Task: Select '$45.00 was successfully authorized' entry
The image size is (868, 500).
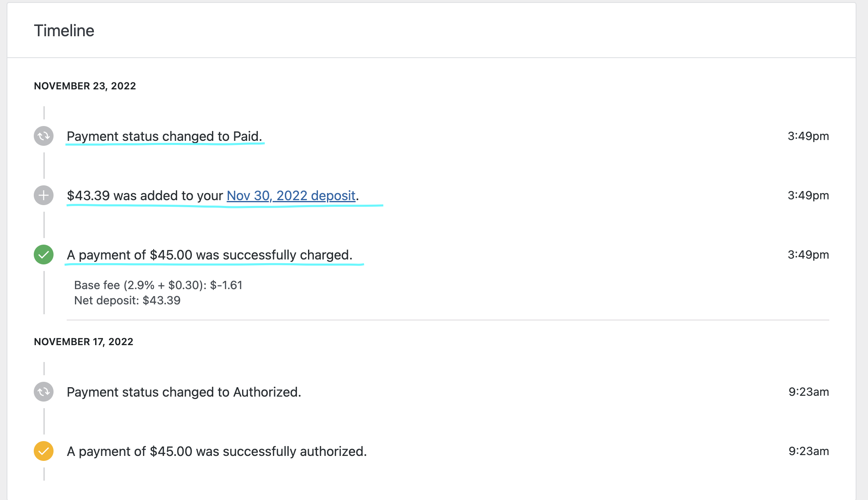Action: tap(217, 451)
